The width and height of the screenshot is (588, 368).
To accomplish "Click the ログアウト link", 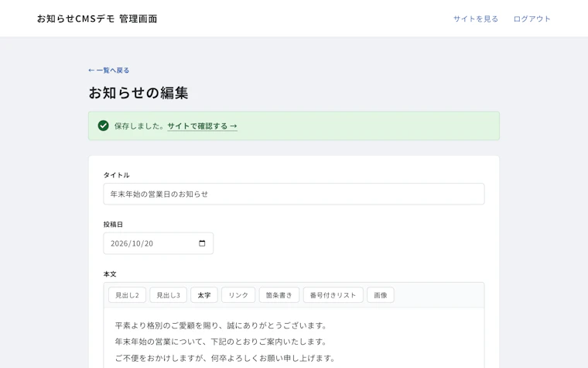I will pos(532,19).
